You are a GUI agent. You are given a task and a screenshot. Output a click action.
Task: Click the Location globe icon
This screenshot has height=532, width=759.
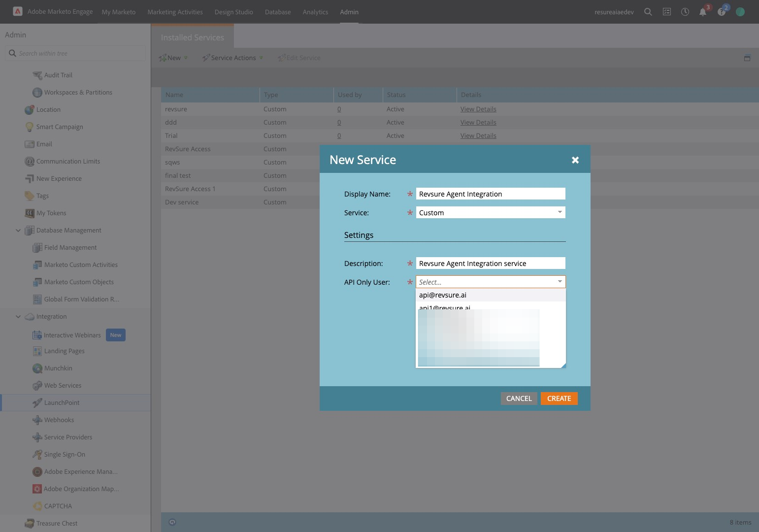pos(30,110)
